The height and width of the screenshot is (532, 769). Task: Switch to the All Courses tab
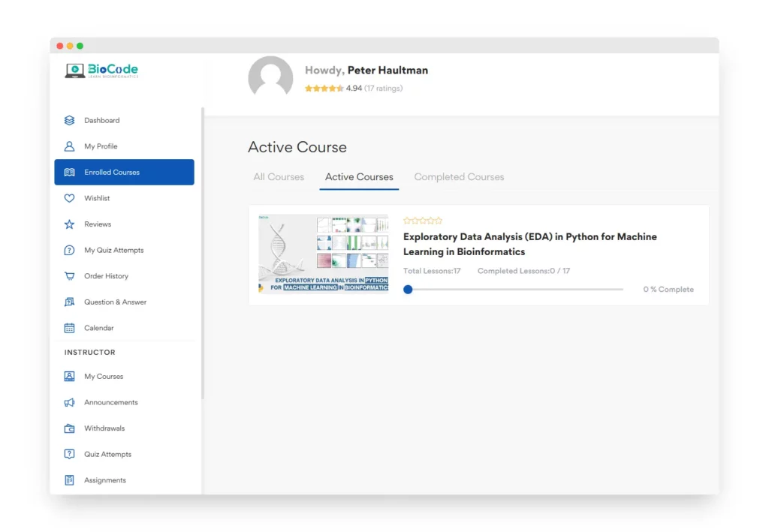click(x=279, y=177)
